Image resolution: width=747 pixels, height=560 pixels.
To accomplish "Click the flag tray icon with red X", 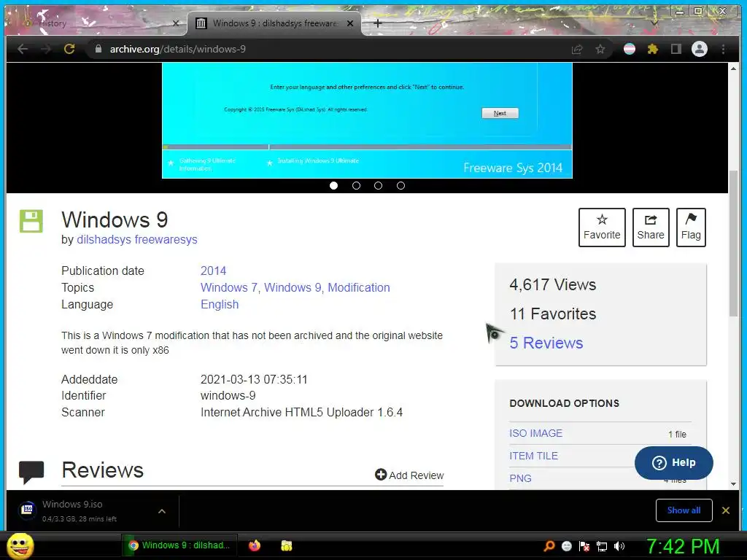I will [x=584, y=546].
